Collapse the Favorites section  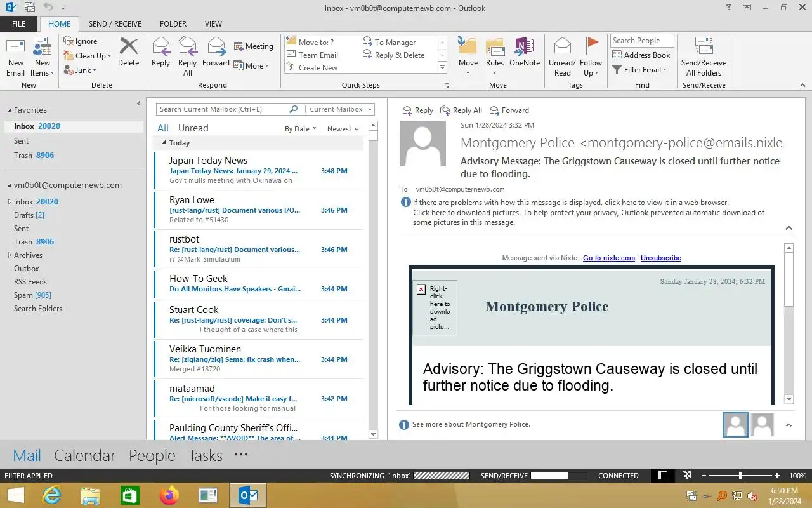tap(10, 110)
